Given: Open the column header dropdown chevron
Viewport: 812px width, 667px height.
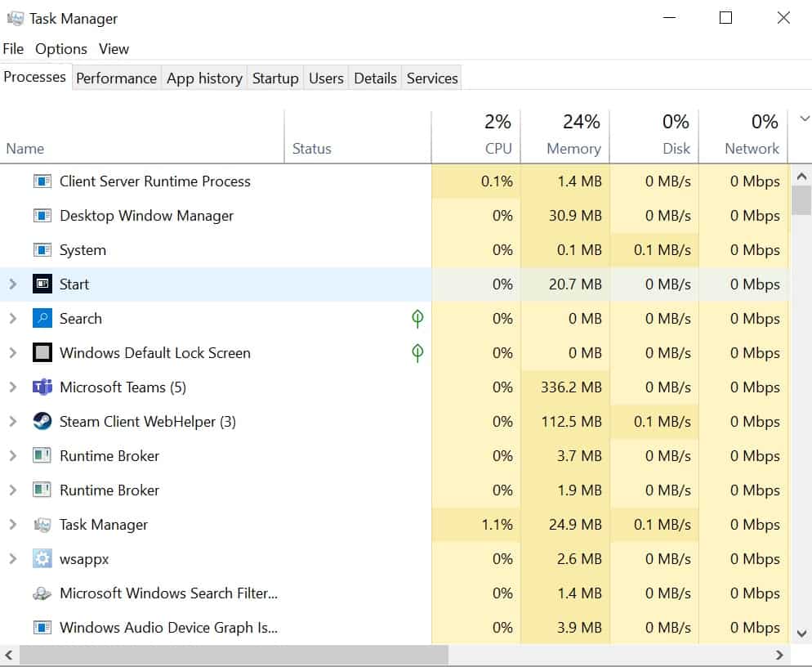Looking at the screenshot, I should pyautogui.click(x=804, y=119).
